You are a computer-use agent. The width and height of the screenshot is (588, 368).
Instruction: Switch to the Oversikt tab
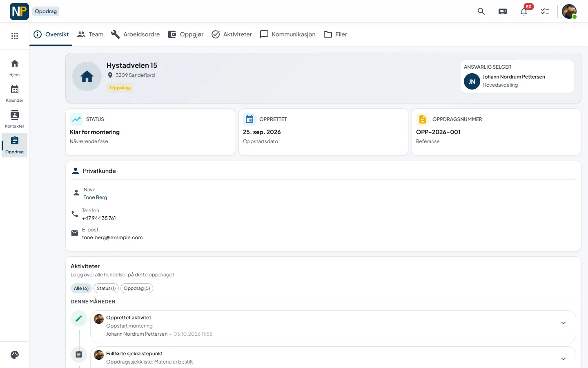(51, 34)
